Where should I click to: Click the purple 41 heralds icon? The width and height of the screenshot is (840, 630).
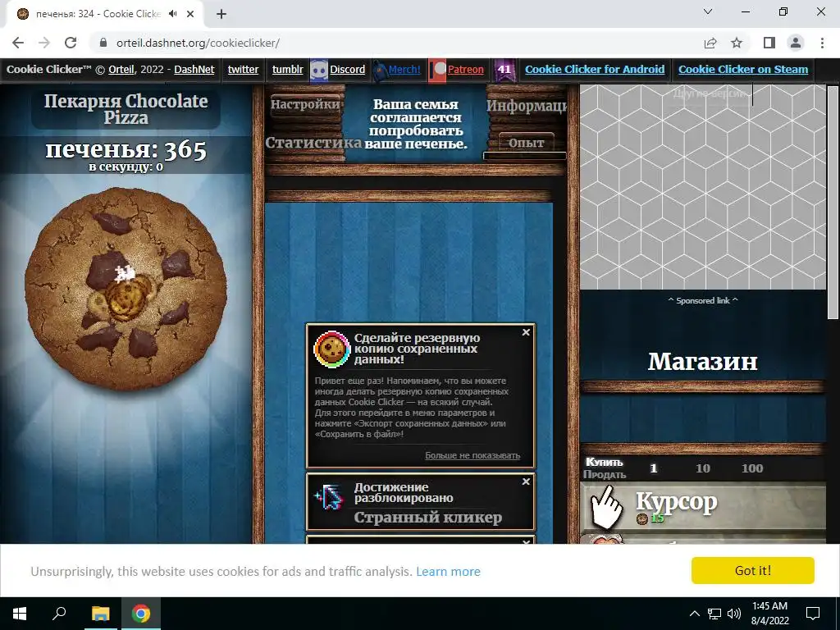[x=504, y=70]
